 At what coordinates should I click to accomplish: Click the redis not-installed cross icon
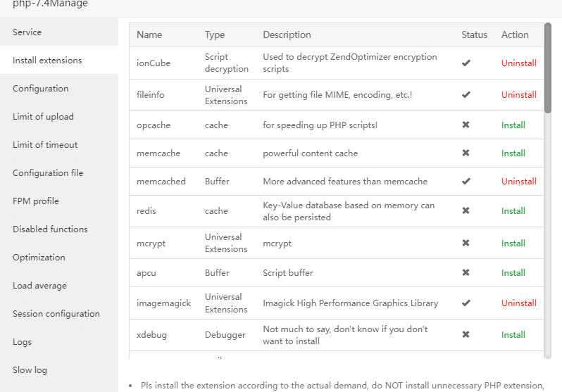coord(466,211)
